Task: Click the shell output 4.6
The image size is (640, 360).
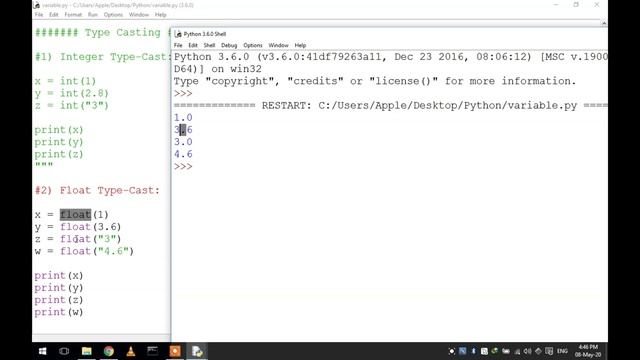Action: pyautogui.click(x=183, y=154)
